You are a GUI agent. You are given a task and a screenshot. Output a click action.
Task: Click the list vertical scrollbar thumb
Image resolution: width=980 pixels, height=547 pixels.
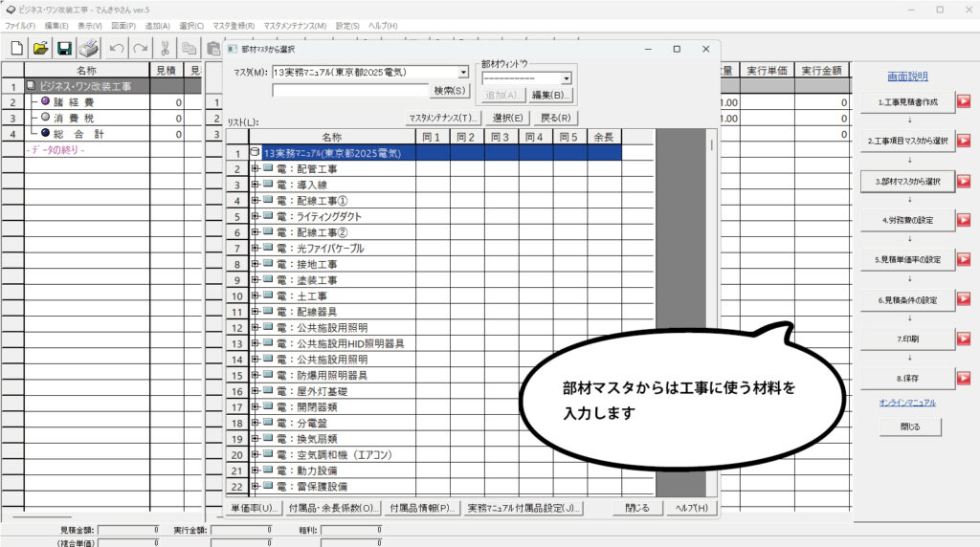711,144
